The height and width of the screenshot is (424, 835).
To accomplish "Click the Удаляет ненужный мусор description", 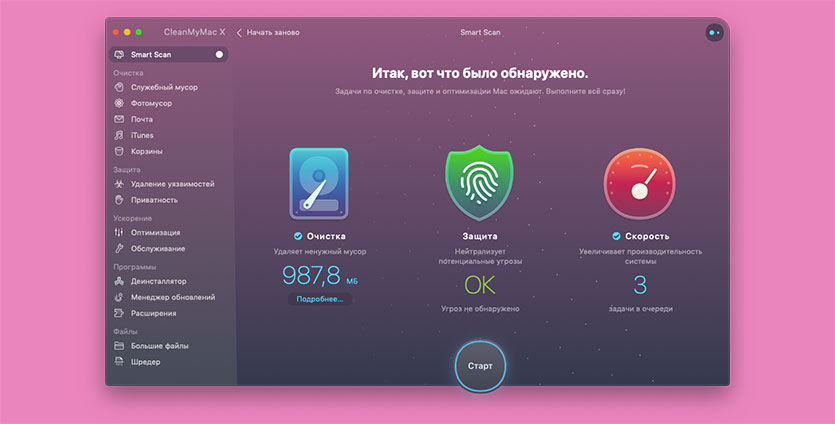I will (320, 251).
